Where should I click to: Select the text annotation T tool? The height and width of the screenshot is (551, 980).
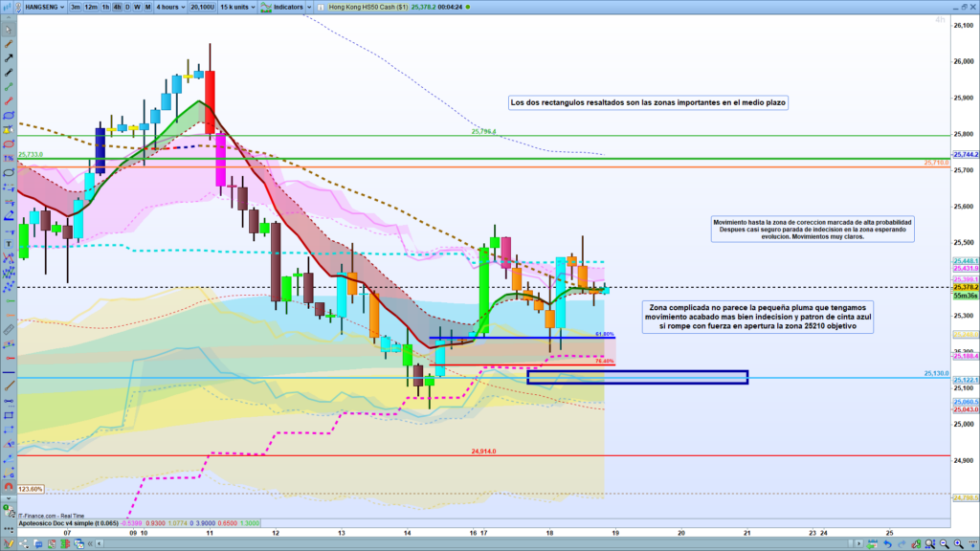[9, 244]
